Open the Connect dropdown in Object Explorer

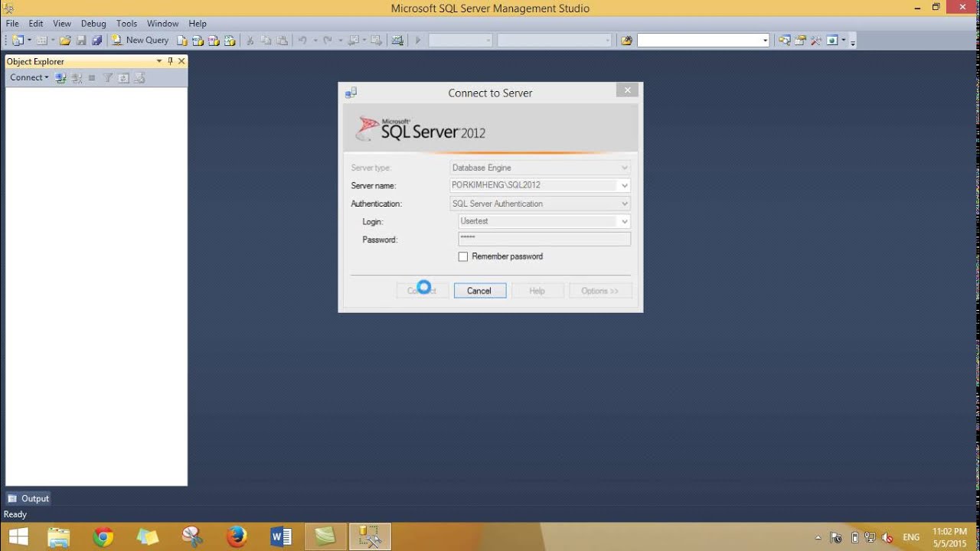[x=29, y=77]
